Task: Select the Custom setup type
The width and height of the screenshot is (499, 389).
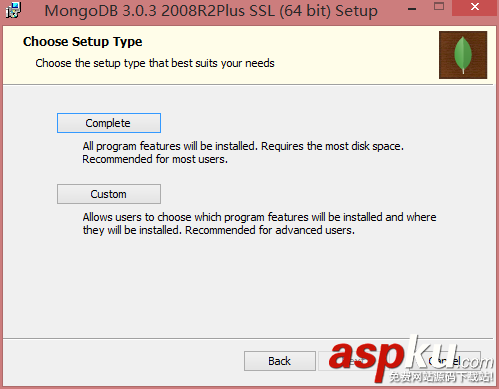Action: (109, 194)
